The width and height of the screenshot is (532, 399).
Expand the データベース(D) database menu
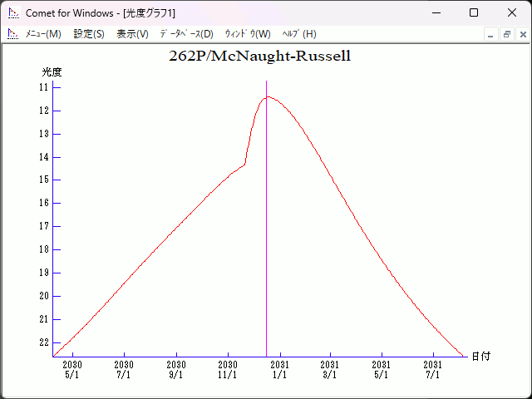(x=186, y=34)
